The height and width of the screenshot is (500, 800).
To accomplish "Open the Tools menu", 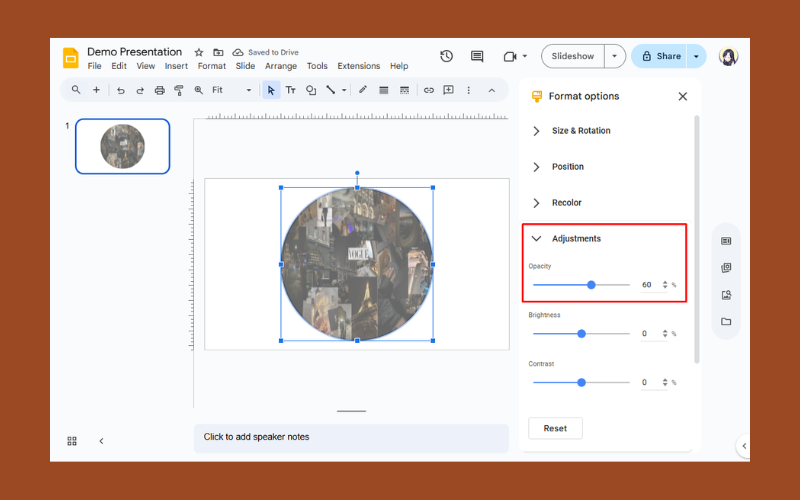I will pos(317,66).
